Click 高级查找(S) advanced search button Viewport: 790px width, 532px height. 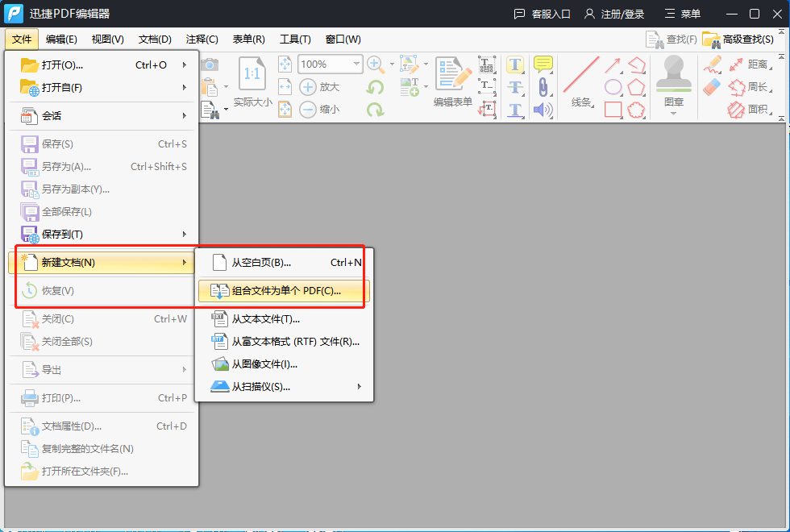(x=738, y=39)
